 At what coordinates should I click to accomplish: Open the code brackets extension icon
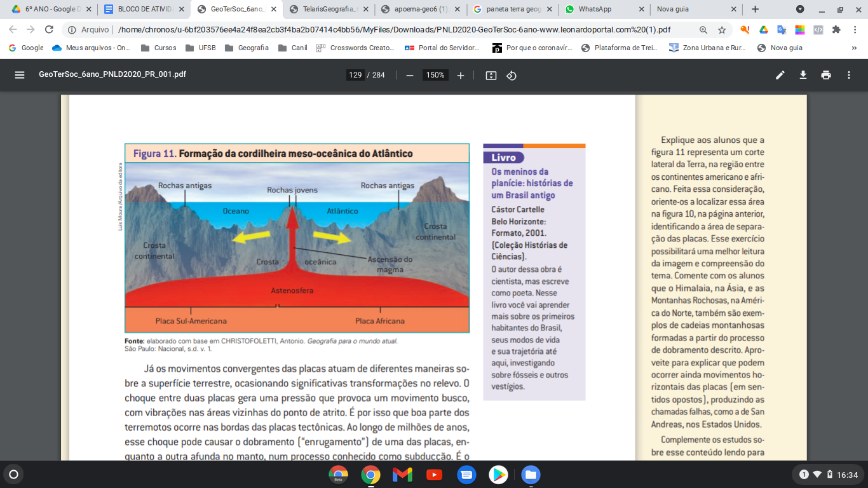pos(818,30)
